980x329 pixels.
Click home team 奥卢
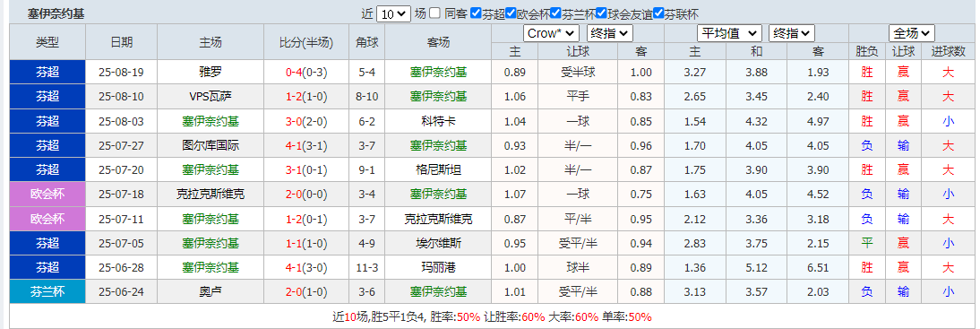tap(210, 292)
